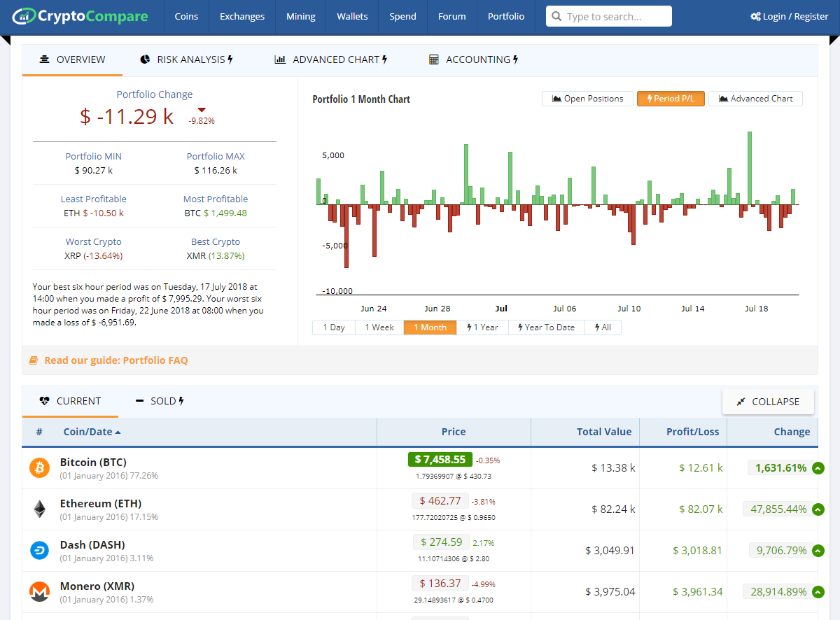Click the Dash (DASH) coin icon
Screen dimensions: 840x620
pyautogui.click(x=39, y=550)
